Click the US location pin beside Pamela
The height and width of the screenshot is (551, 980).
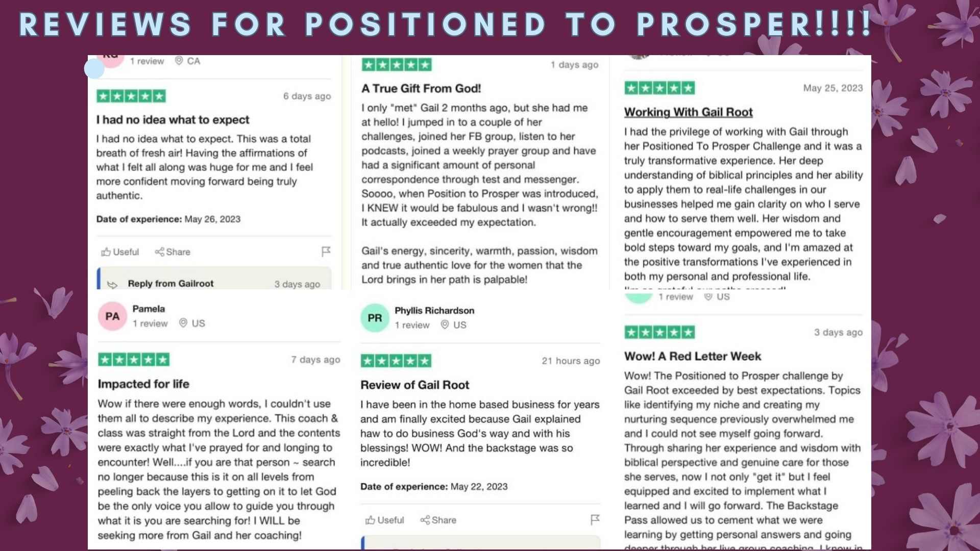pyautogui.click(x=183, y=323)
